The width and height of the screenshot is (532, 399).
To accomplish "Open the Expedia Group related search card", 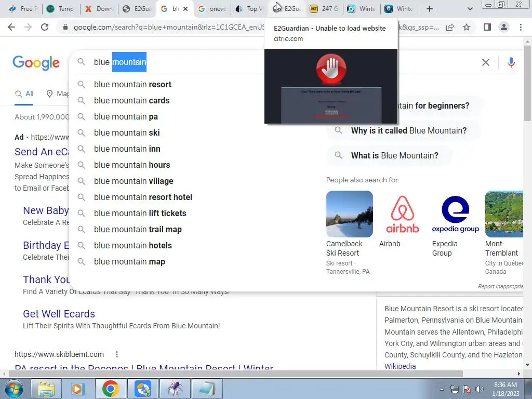I will coord(455,224).
